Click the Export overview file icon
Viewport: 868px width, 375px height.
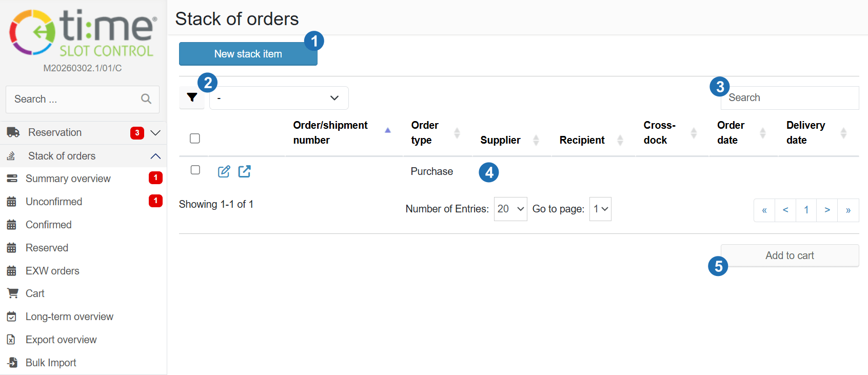(x=11, y=340)
